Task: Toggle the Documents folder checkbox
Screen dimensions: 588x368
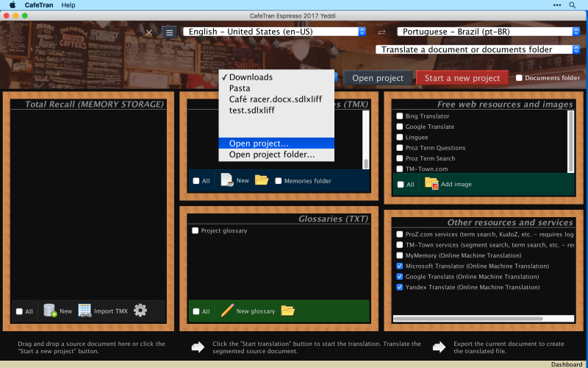Action: [x=519, y=78]
